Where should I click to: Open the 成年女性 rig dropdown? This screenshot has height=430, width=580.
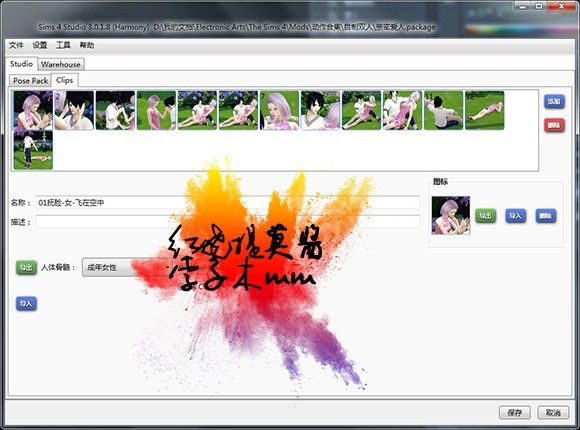[128, 267]
